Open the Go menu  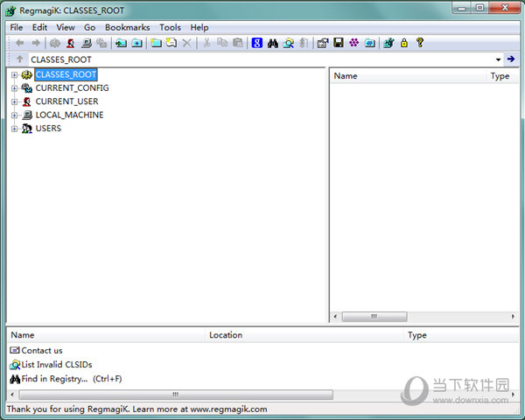89,27
